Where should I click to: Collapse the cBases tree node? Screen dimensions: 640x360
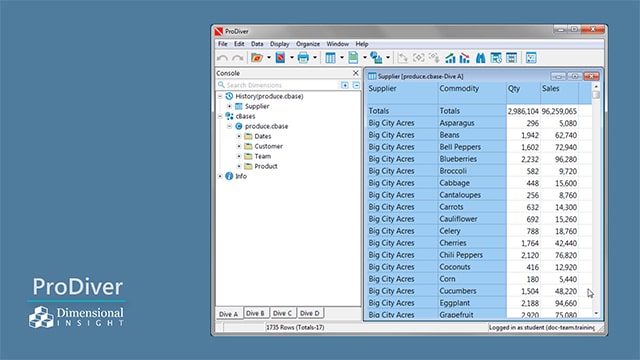click(220, 116)
